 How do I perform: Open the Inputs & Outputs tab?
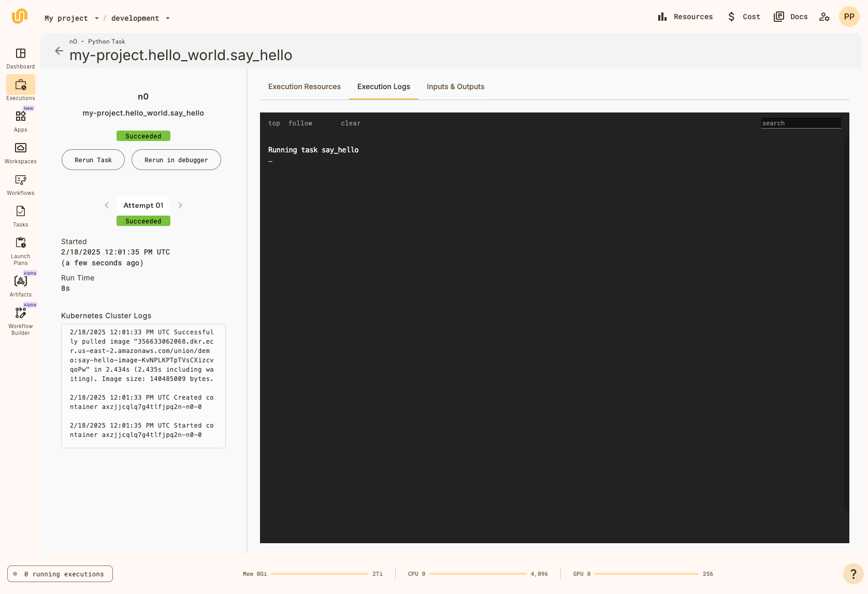coord(455,87)
